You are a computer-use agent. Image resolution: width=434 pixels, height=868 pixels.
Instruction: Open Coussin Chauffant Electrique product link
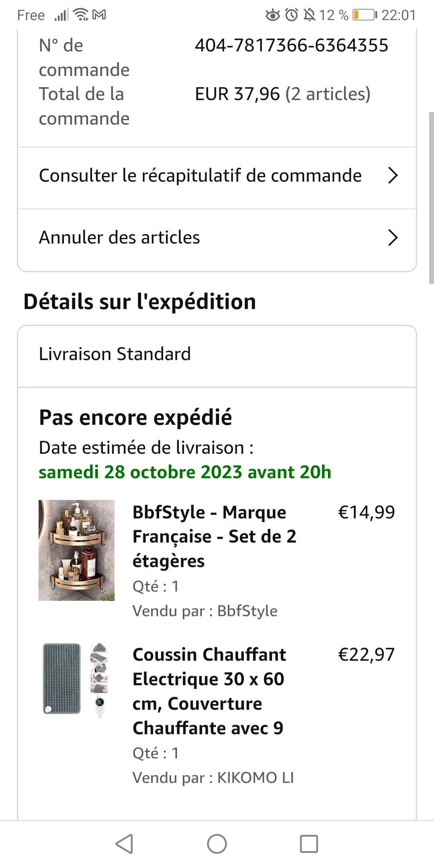pos(209,691)
